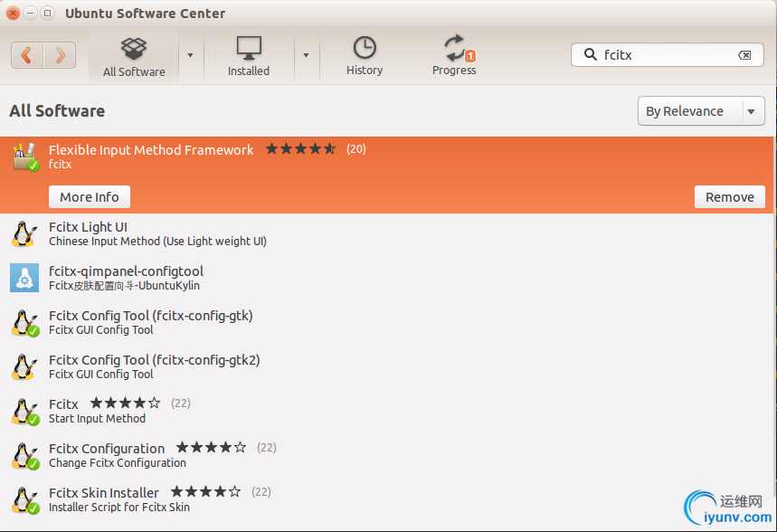Image resolution: width=777 pixels, height=532 pixels.
Task: Open the By Relevance sort dropdown
Action: tap(701, 111)
